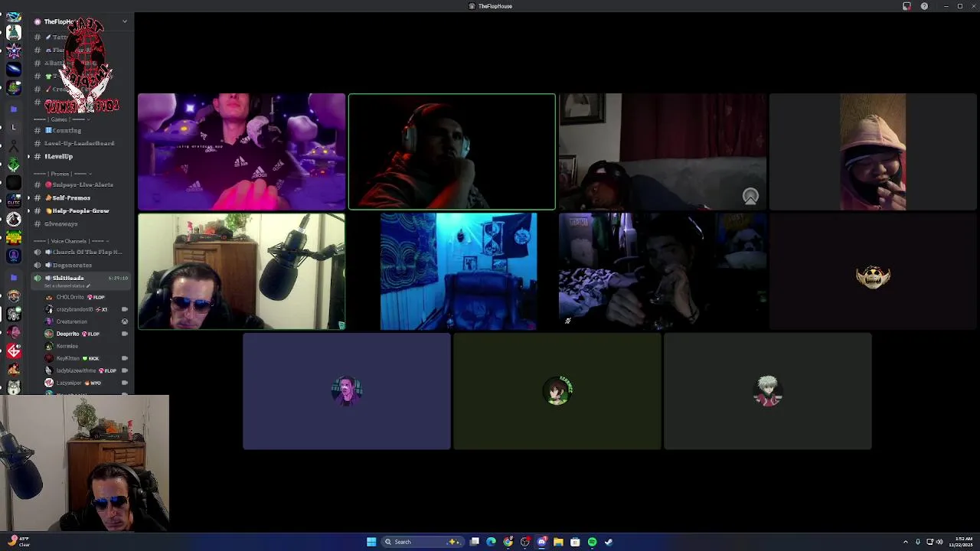Image resolution: width=980 pixels, height=551 pixels.
Task: Focus the pink hoodie webcam tile
Action: [873, 152]
